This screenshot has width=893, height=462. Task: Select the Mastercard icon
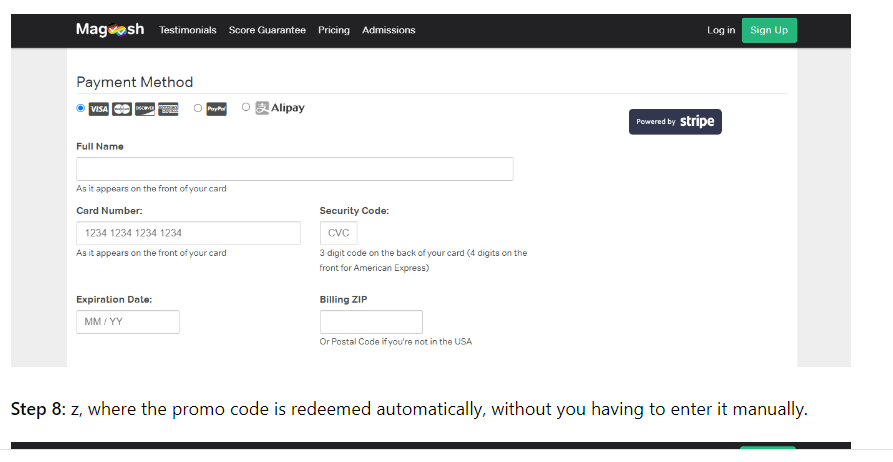click(122, 109)
